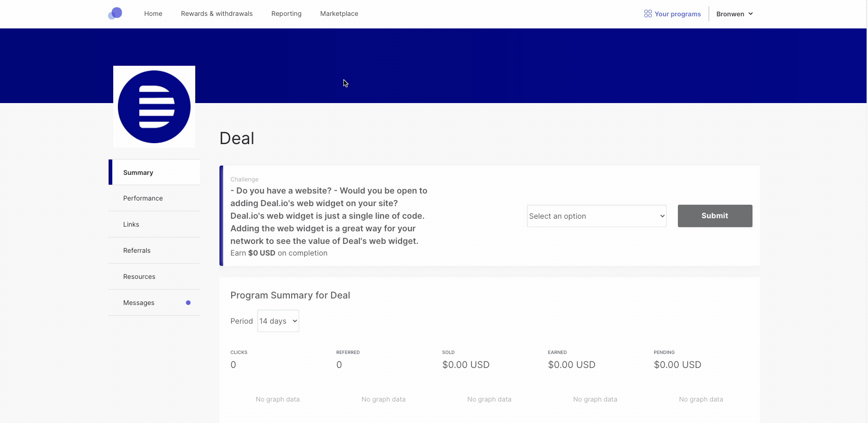The height and width of the screenshot is (423, 868).
Task: Click the Earn $0 USD on completion text
Action: (x=279, y=253)
